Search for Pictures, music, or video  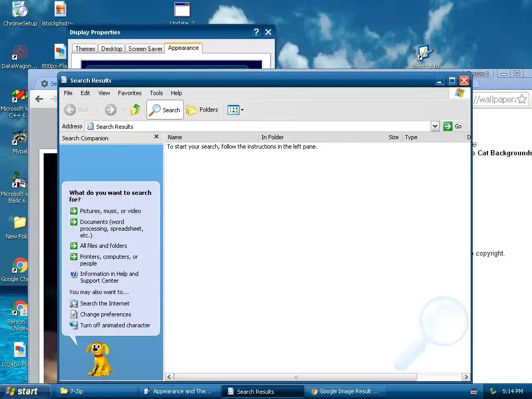pyautogui.click(x=110, y=211)
